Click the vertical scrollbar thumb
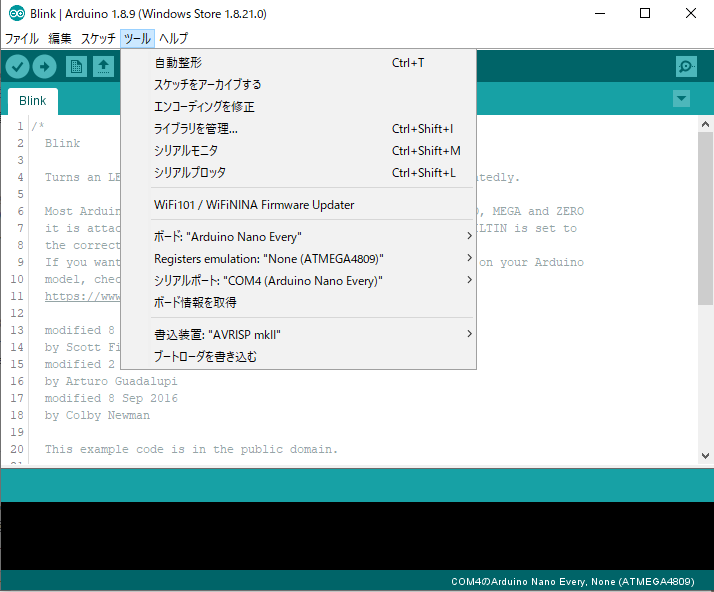This screenshot has height=592, width=714. [705, 219]
